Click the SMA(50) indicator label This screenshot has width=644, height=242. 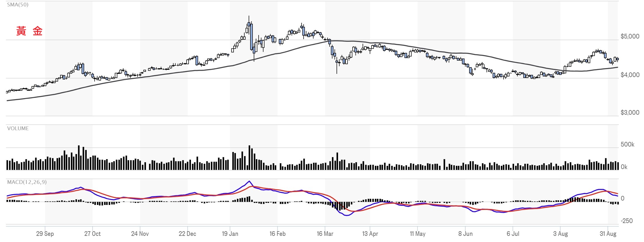pyautogui.click(x=18, y=5)
